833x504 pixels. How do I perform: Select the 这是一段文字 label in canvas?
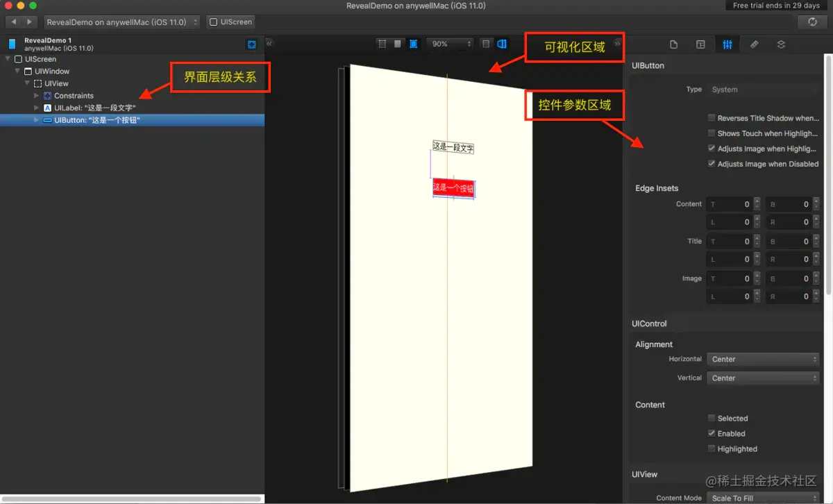[453, 147]
